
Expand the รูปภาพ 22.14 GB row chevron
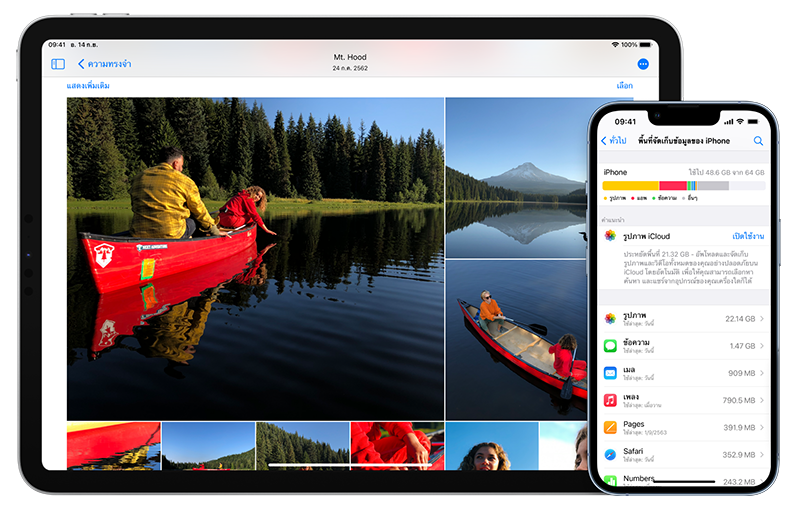click(x=762, y=319)
